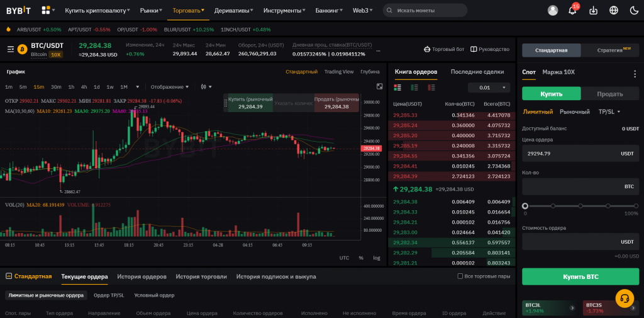
Task: Click the download app icon
Action: click(593, 11)
